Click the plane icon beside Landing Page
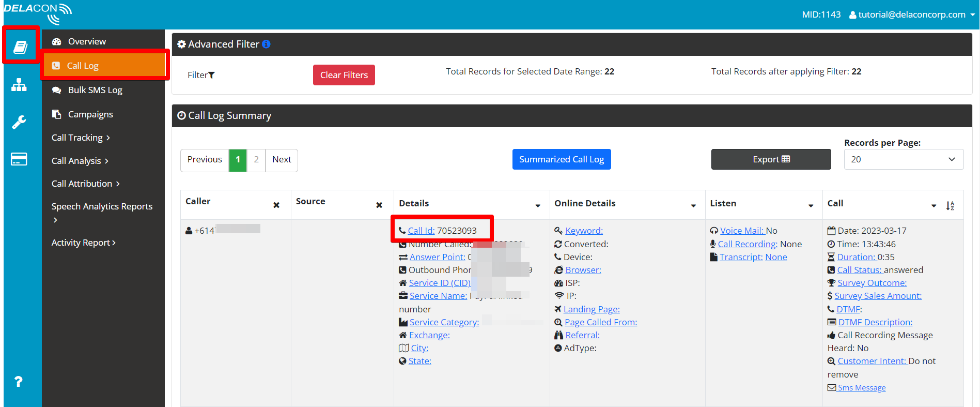Viewport: 980px width, 407px height. tap(558, 309)
